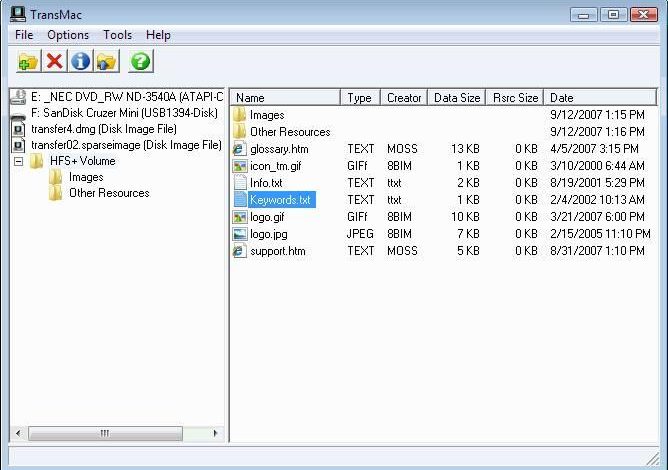668x470 pixels.
Task: Click the logo.jpg image file icon
Action: click(239, 234)
